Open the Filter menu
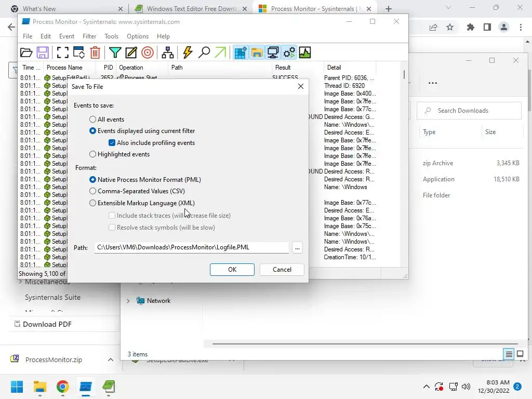Screen dimensions: 532x399 coord(89,36)
